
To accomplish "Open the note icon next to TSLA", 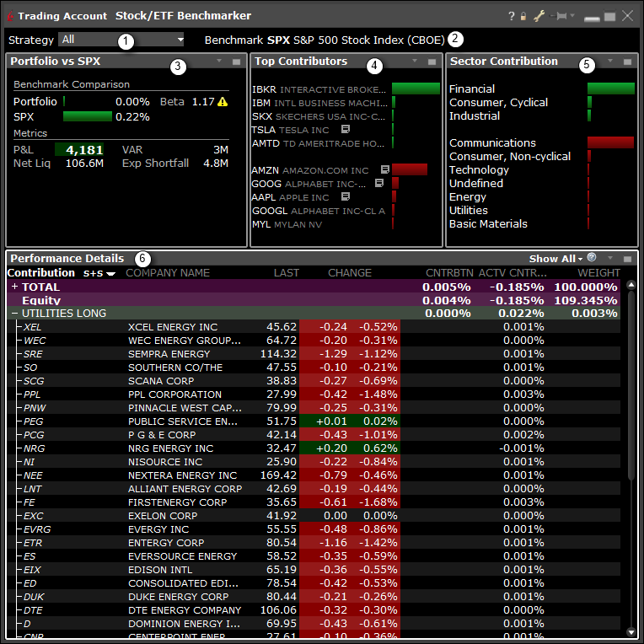I will click(x=346, y=130).
